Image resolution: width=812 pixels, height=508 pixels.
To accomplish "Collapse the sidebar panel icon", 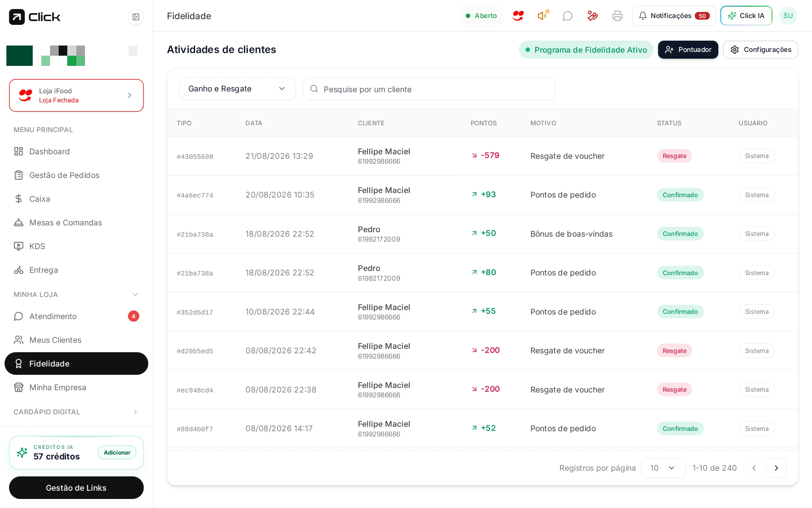I will 136,17.
